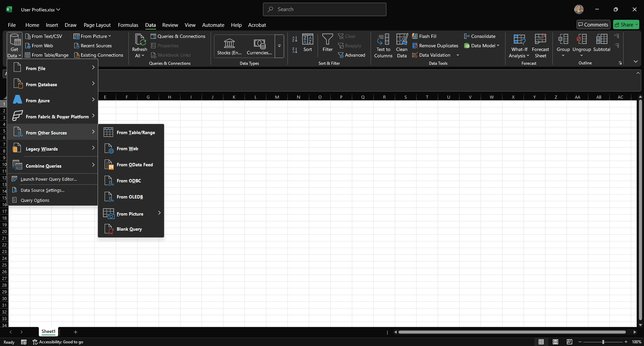This screenshot has height=346, width=644.
Task: Select From OData Feed in submenu
Action: (131, 165)
